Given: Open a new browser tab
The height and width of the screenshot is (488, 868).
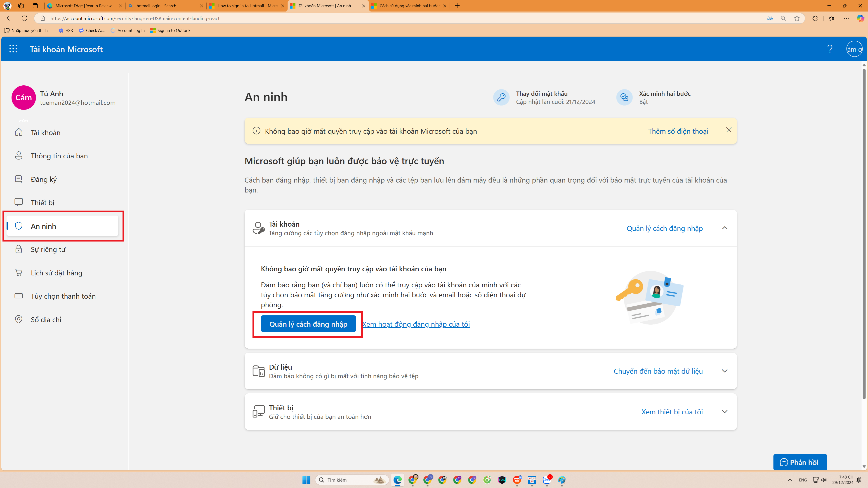Looking at the screenshot, I should 457,6.
